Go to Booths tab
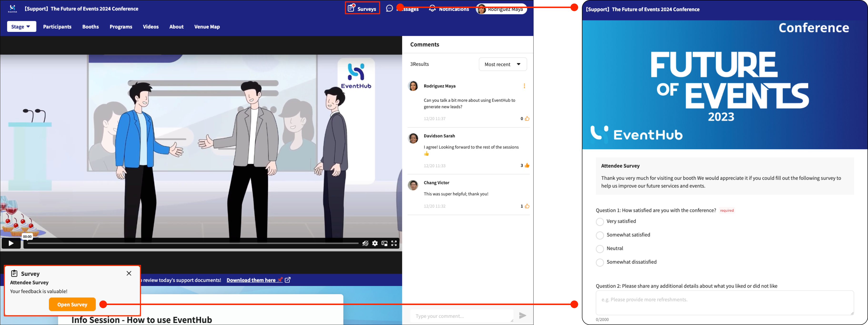Image resolution: width=868 pixels, height=325 pixels. [x=91, y=27]
